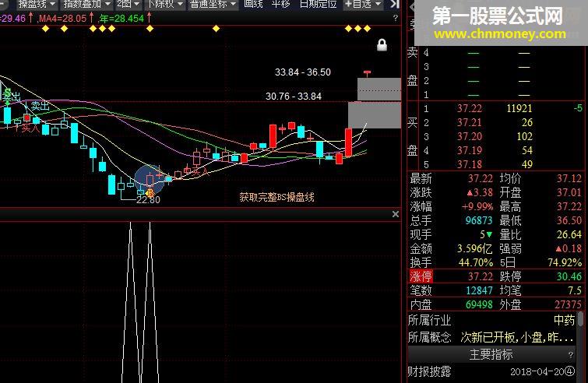Viewport: 588px width, 383px height.
Task: Click the orange B buy marker near 22.80
Action: (150, 193)
